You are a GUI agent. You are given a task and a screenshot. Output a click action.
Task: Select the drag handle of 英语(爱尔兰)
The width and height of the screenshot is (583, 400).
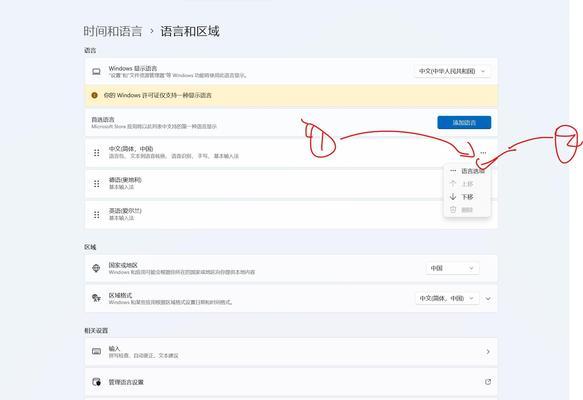(x=97, y=215)
